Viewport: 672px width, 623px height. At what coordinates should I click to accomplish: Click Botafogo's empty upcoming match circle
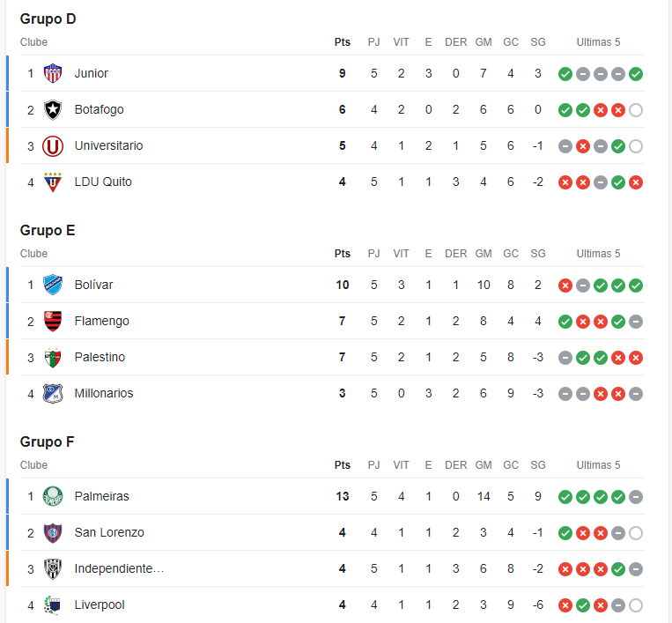coord(636,110)
